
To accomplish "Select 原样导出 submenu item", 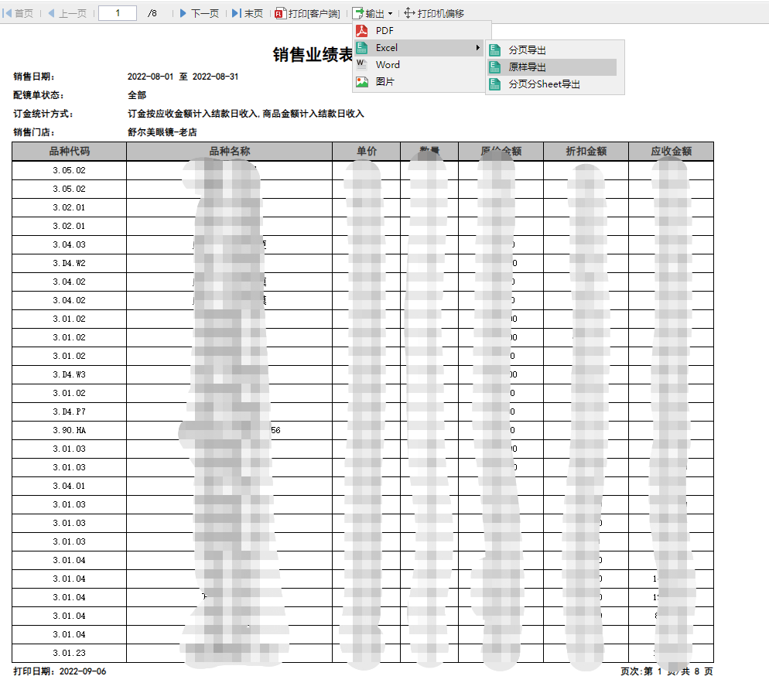I will point(552,67).
